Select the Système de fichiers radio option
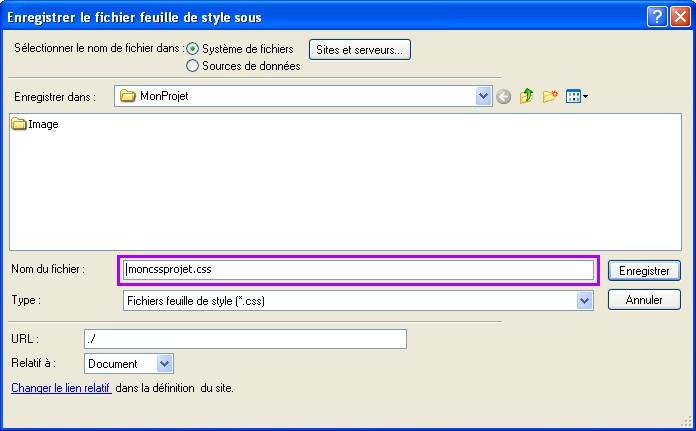Screen dimensions: 696x431 [193, 49]
